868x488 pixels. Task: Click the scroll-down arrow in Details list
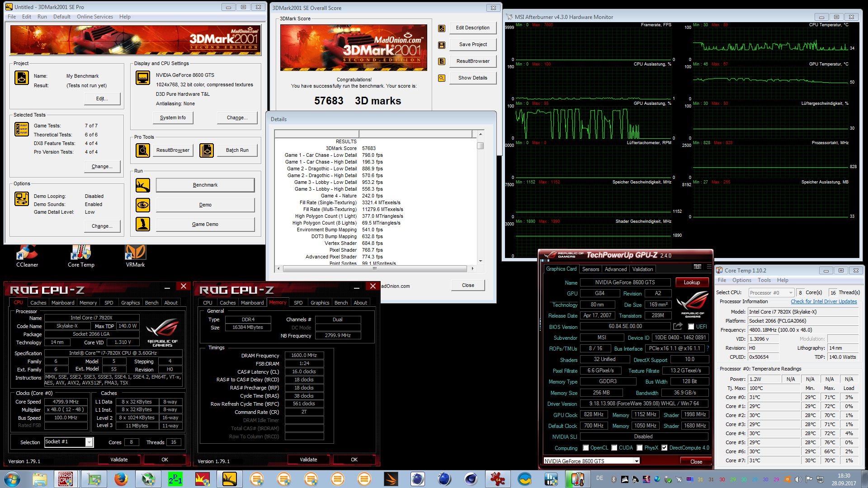point(481,261)
